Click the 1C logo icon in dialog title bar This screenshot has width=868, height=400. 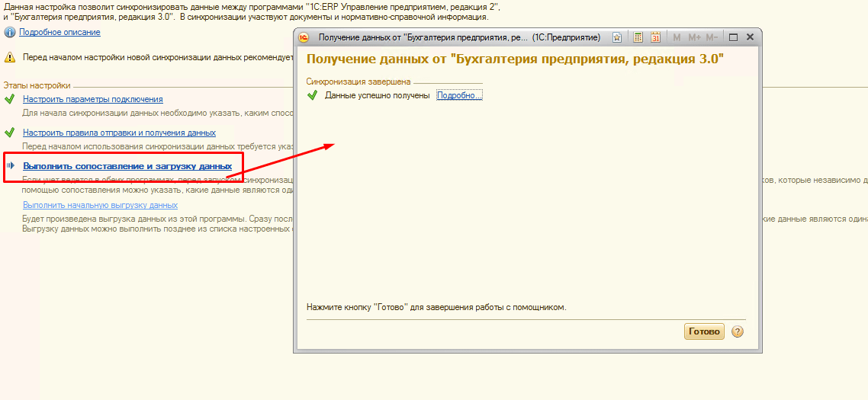coord(304,37)
